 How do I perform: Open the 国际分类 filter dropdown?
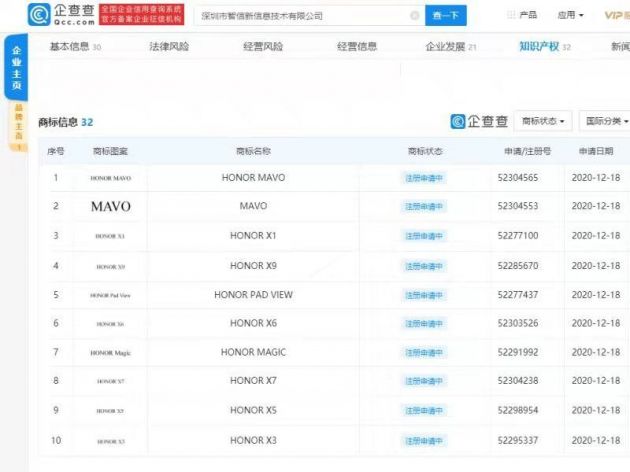click(x=604, y=121)
